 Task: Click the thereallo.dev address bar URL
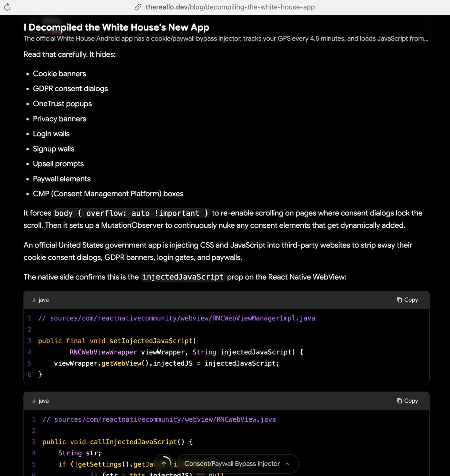coord(230,7)
